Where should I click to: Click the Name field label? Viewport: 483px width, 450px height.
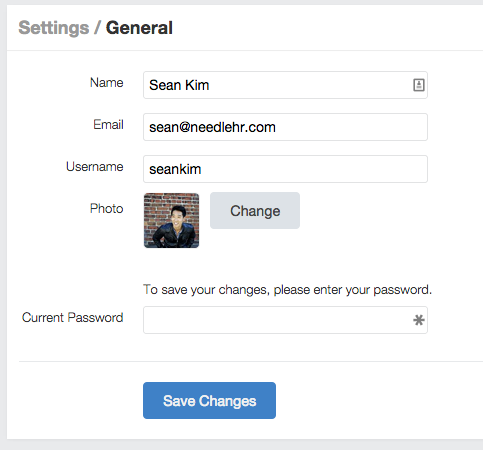coord(107,83)
